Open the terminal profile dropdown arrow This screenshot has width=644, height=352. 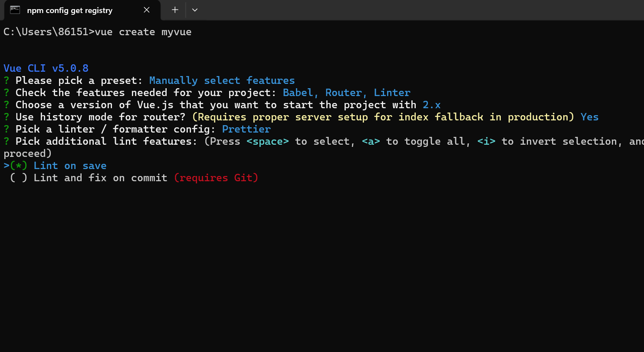pos(195,10)
